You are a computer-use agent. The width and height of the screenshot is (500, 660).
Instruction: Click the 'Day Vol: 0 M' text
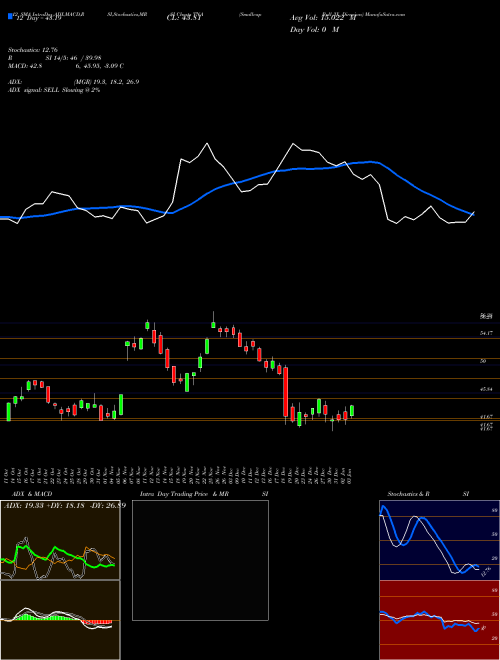pos(314,30)
